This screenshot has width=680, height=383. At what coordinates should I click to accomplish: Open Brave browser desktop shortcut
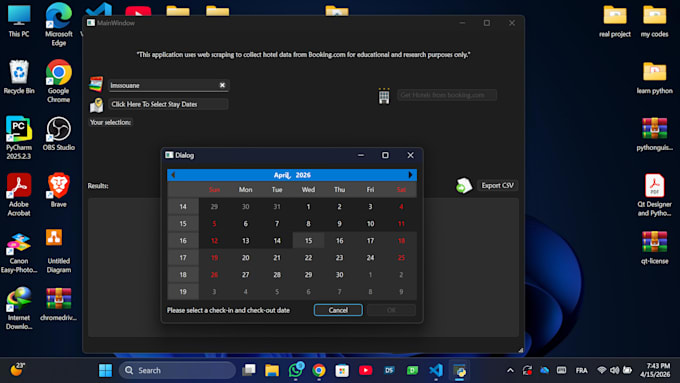coord(59,190)
